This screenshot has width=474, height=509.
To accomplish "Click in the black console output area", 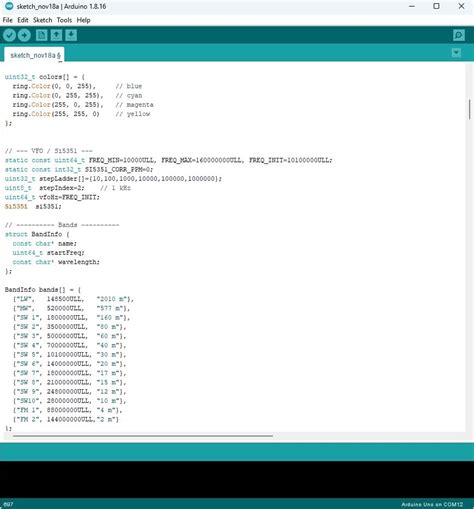I will pyautogui.click(x=237, y=479).
